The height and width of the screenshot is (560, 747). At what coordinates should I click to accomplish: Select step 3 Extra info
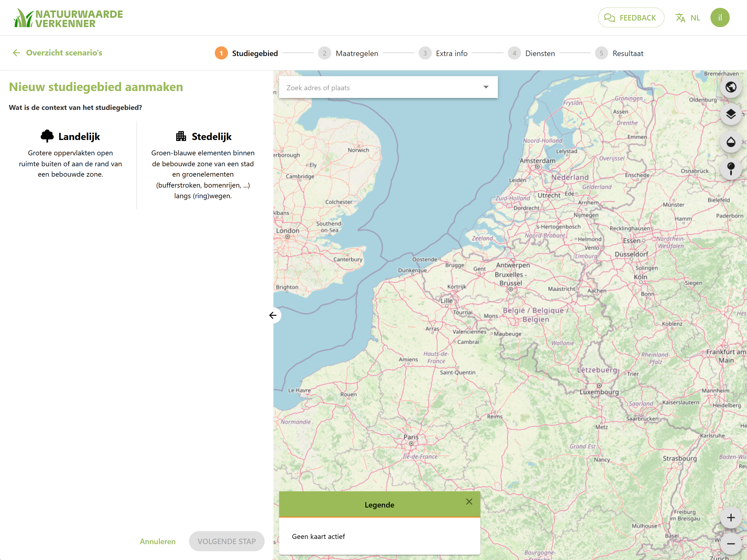(443, 53)
